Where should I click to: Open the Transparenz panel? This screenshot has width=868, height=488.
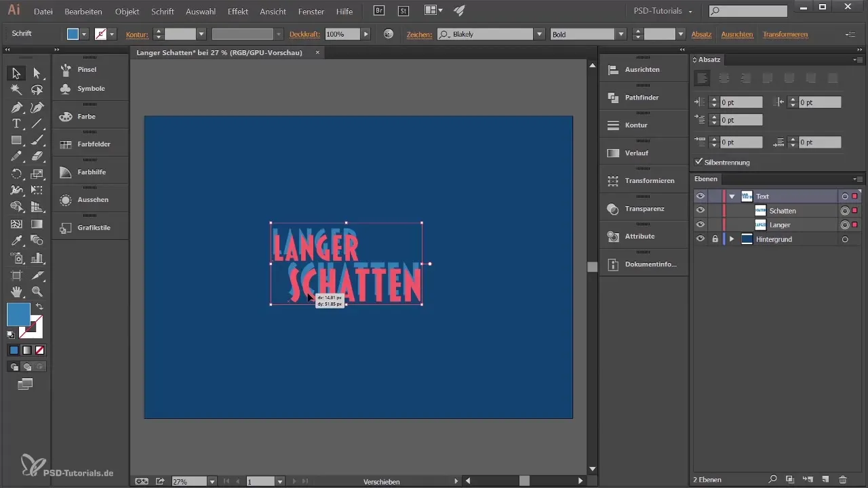(x=644, y=209)
